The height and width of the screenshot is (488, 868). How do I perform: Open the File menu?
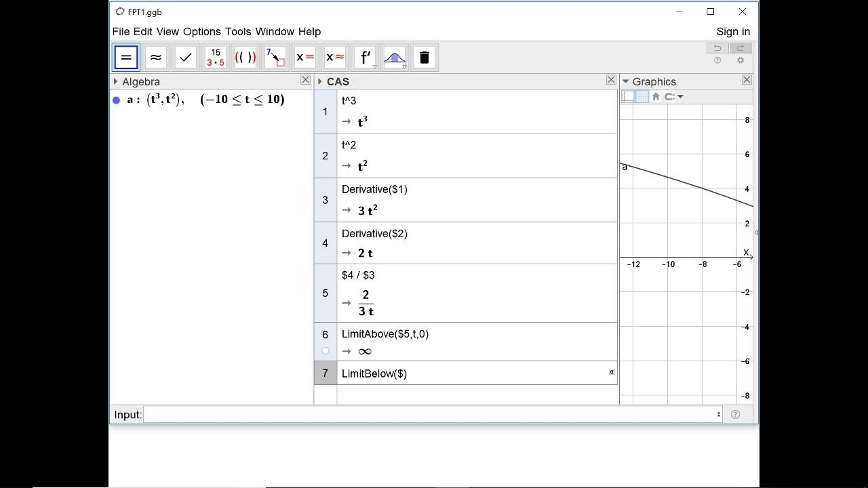coord(121,32)
